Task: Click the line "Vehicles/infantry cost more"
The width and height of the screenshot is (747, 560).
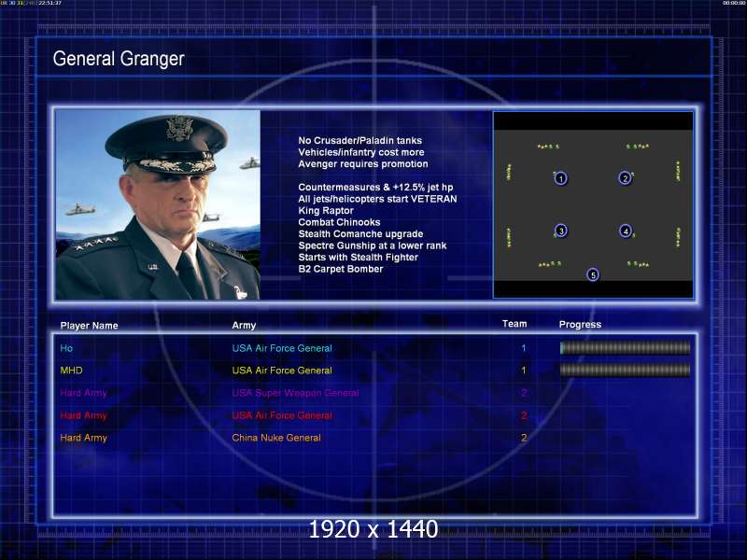Action: (361, 152)
